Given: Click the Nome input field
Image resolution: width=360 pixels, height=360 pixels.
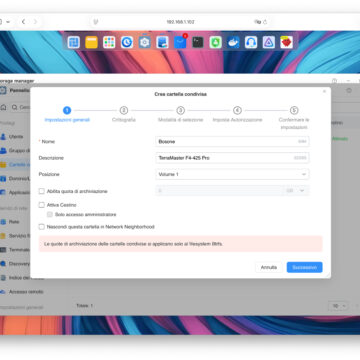Looking at the screenshot, I should (x=232, y=142).
